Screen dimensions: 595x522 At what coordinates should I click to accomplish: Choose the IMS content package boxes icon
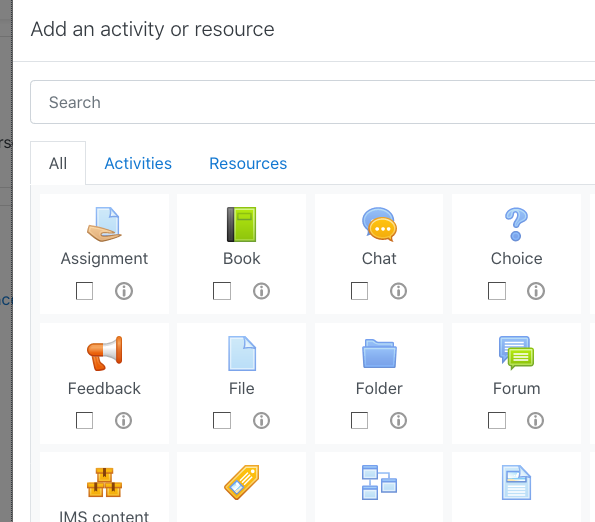coord(104,482)
